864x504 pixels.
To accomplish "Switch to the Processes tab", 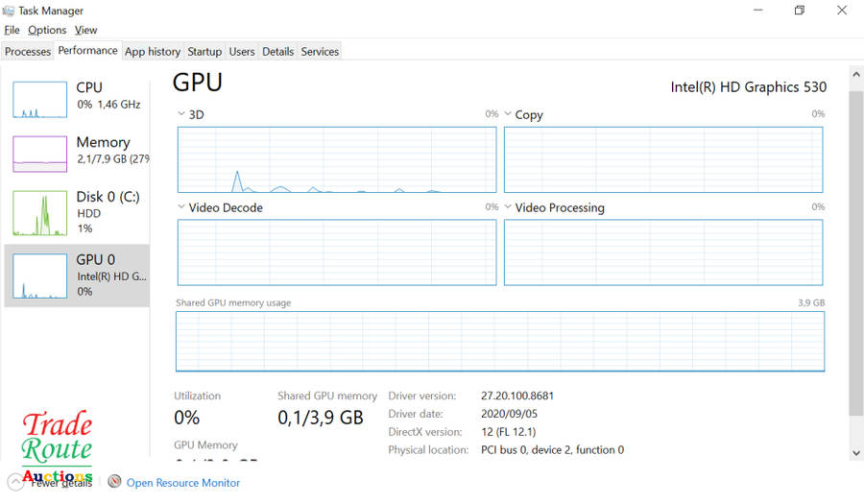I will pos(28,52).
